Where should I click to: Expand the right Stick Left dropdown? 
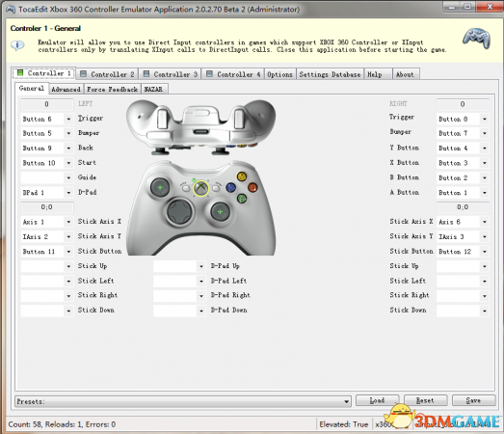click(x=485, y=281)
